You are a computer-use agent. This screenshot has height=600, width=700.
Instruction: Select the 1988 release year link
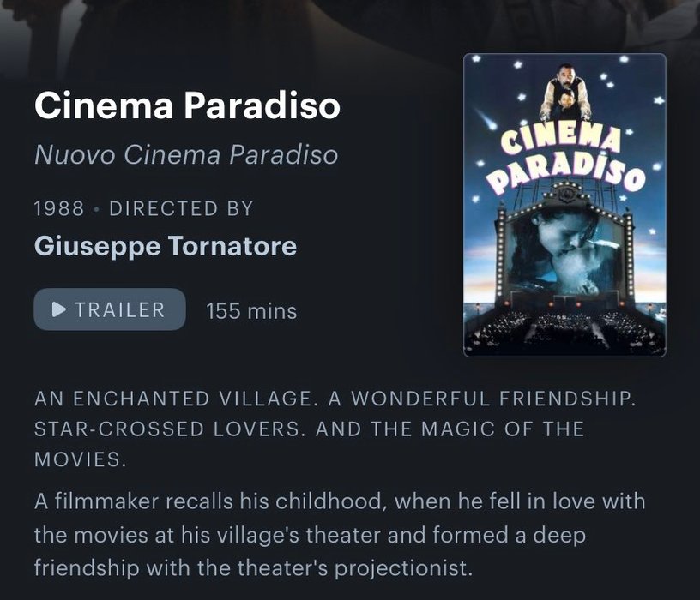[59, 208]
